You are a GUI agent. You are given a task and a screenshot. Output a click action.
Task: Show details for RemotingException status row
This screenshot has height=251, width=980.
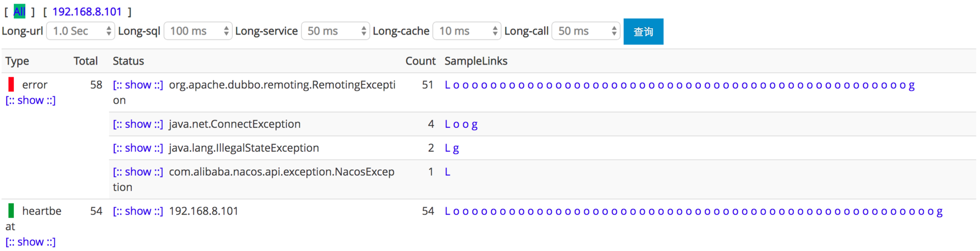click(138, 85)
